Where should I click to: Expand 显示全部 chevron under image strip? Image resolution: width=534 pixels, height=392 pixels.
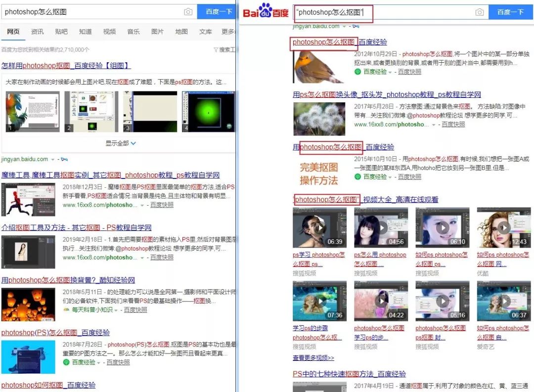[x=133, y=143]
